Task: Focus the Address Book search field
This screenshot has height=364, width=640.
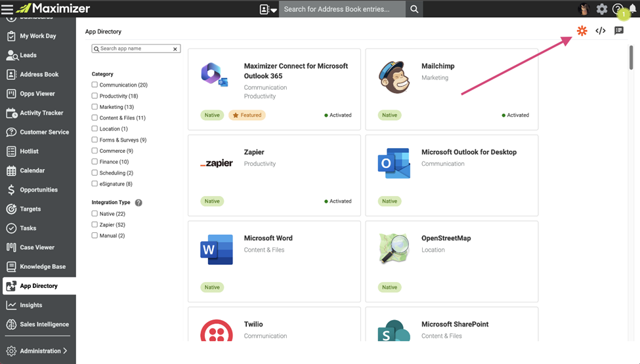Action: point(342,9)
